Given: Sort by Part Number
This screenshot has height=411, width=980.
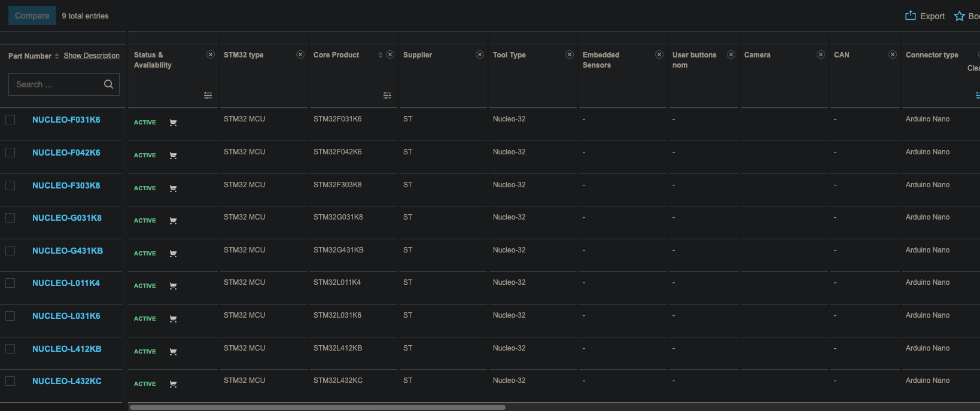Looking at the screenshot, I should [57, 56].
